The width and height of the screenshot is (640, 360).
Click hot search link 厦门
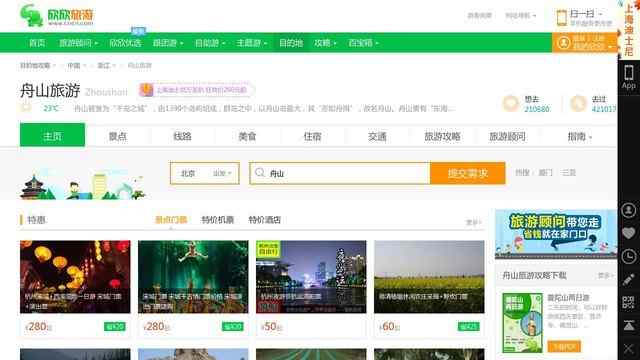[x=545, y=173]
